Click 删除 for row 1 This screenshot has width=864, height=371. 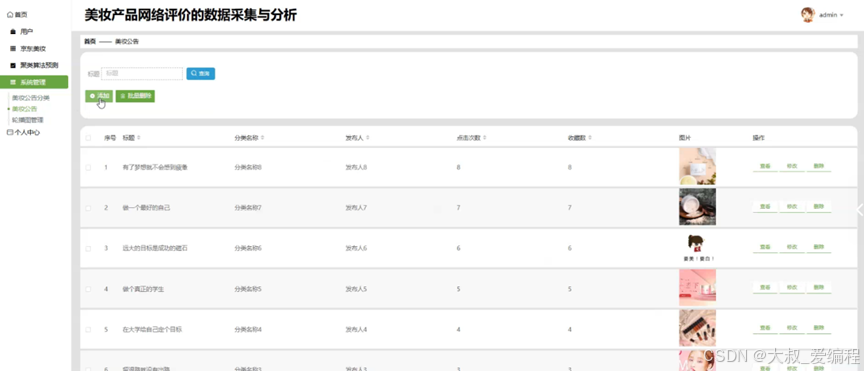pos(819,166)
